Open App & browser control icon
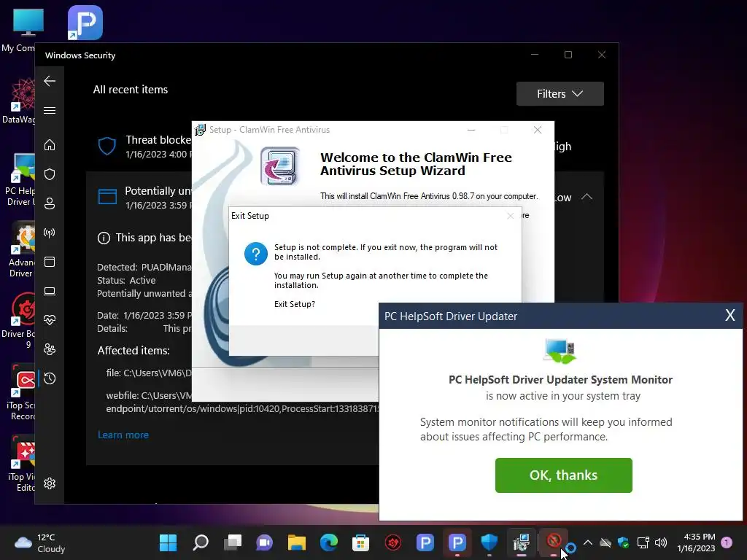The image size is (747, 560). click(50, 262)
